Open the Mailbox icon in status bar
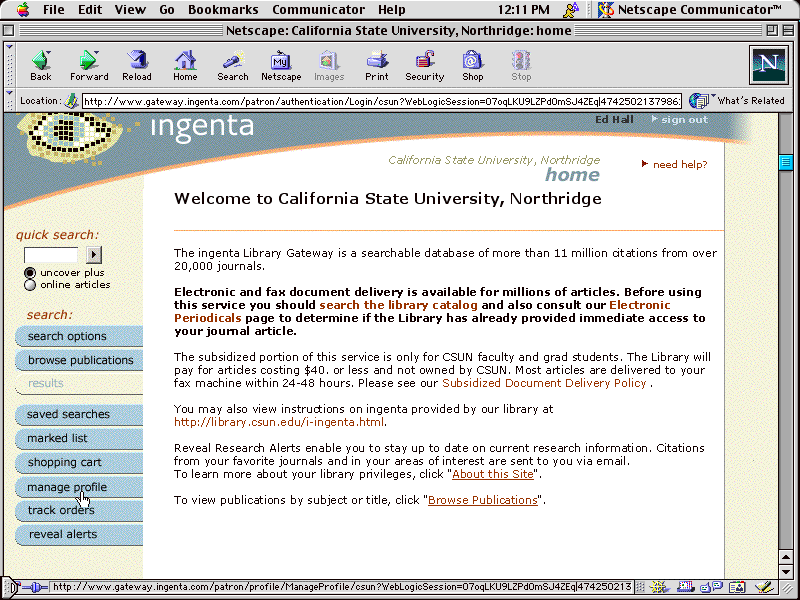This screenshot has width=800, height=600. (x=685, y=588)
